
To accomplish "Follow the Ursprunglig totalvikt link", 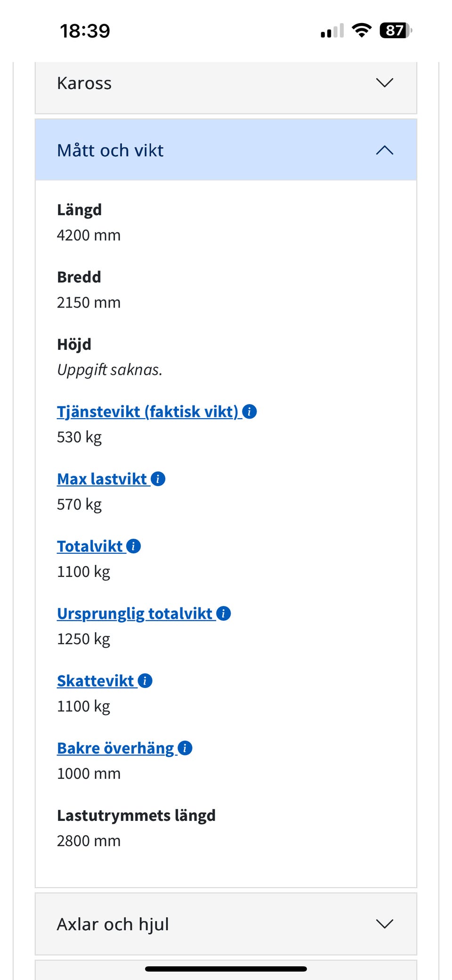I will click(x=135, y=614).
